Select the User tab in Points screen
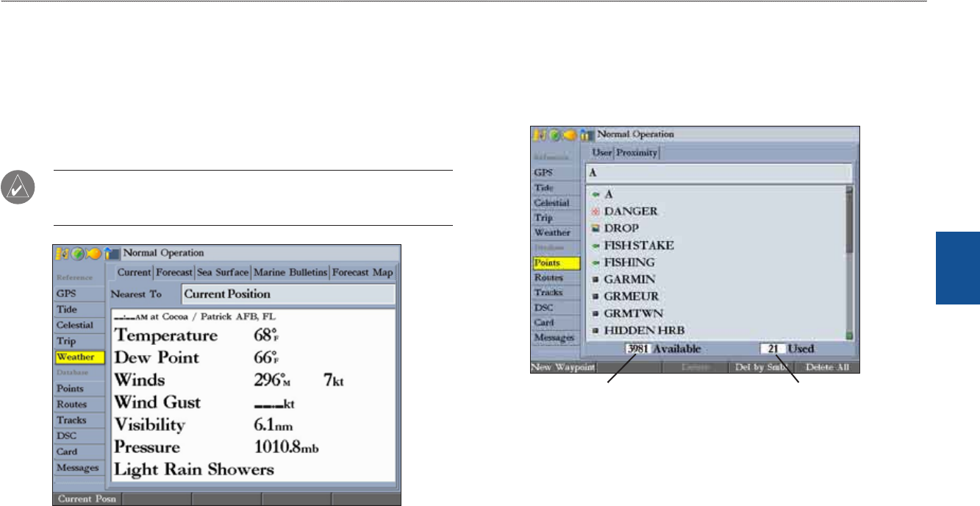Viewport: 980px width, 506px height. point(602,153)
